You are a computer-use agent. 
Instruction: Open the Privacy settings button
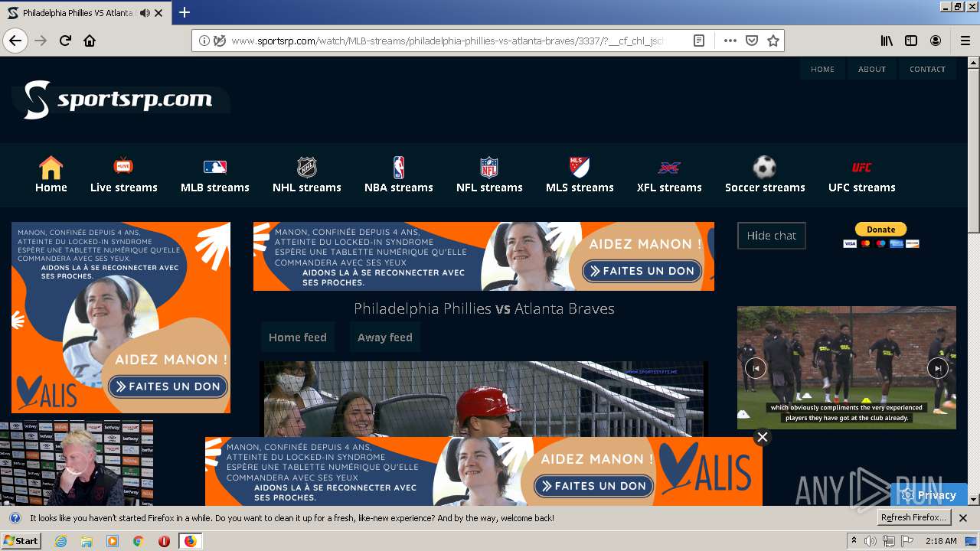[x=929, y=495]
